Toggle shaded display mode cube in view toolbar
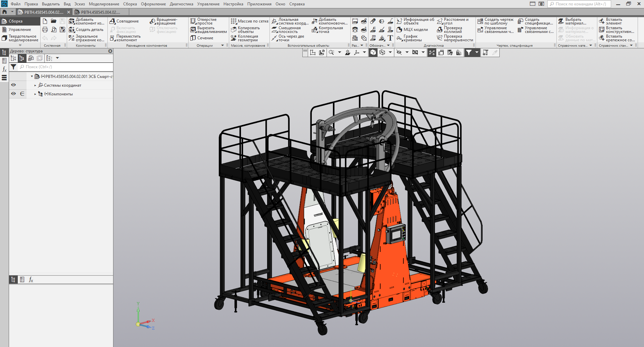The height and width of the screenshot is (347, 644). (x=373, y=52)
